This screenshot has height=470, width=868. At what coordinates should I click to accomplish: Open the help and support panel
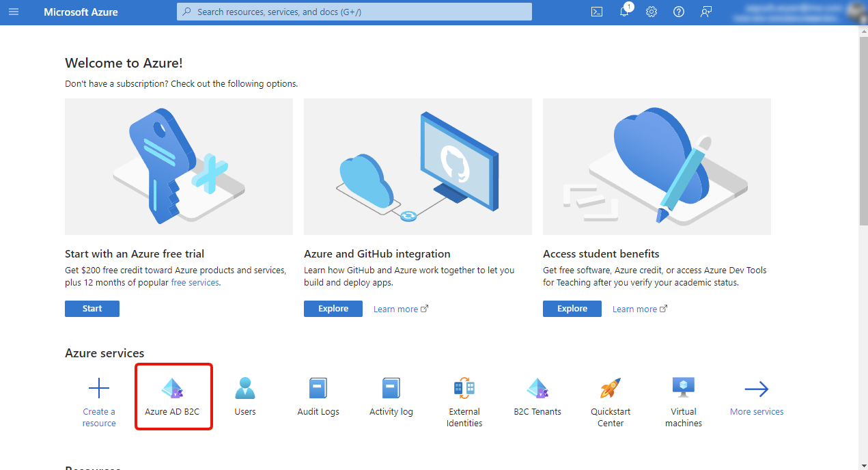coord(678,12)
